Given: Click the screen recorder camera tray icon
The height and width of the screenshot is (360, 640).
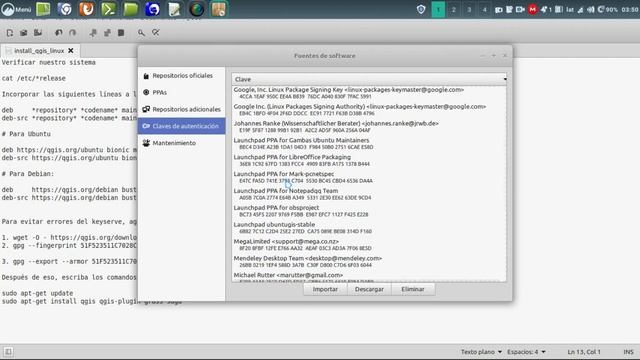Looking at the screenshot, I should point(520,9).
